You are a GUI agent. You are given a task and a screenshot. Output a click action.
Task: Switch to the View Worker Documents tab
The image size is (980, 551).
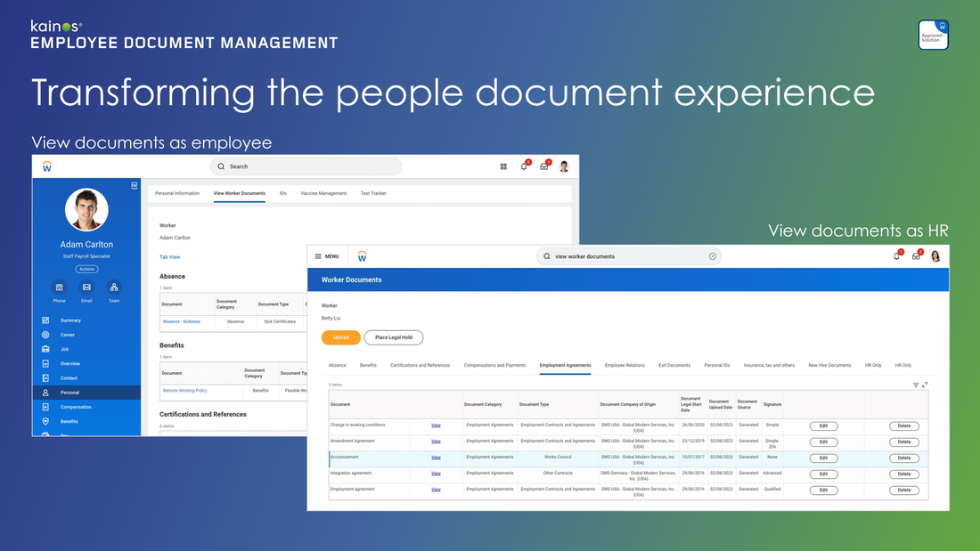(239, 193)
